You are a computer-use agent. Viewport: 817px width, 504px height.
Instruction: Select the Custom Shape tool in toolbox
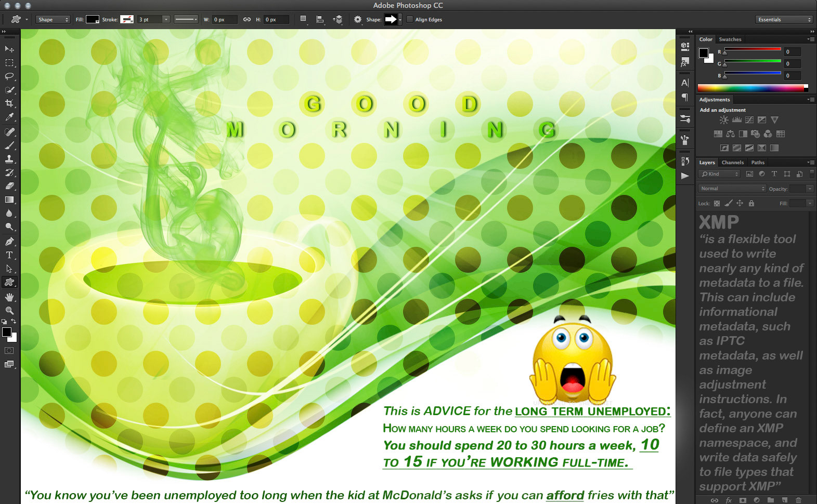coord(9,282)
